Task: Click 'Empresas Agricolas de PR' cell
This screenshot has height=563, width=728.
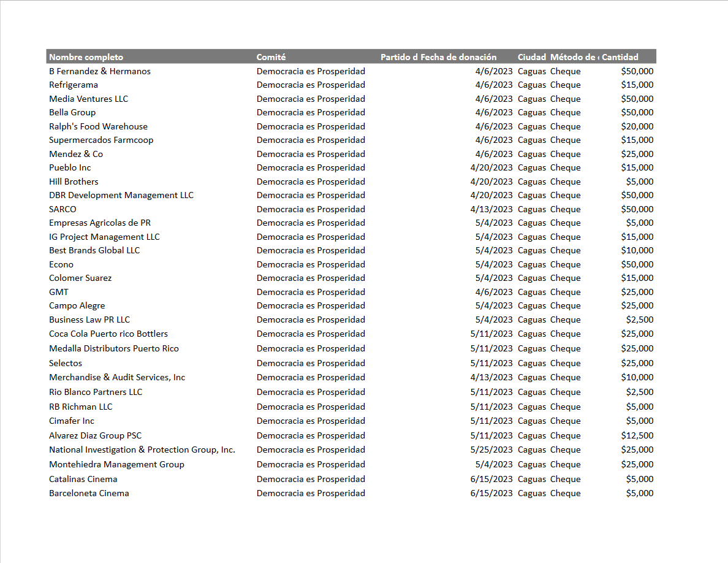Action: [100, 223]
